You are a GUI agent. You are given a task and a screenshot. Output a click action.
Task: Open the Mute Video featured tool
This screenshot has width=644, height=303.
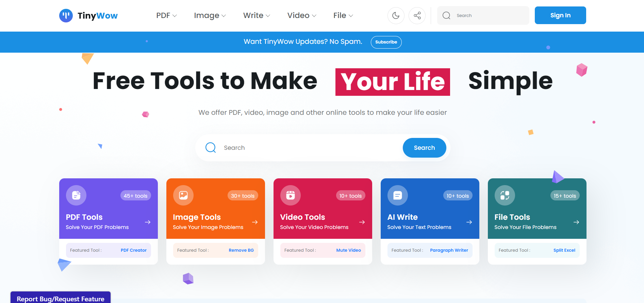349,250
